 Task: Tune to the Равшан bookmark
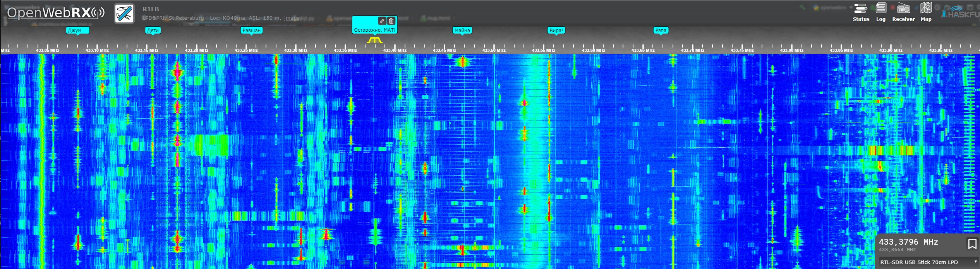251,30
